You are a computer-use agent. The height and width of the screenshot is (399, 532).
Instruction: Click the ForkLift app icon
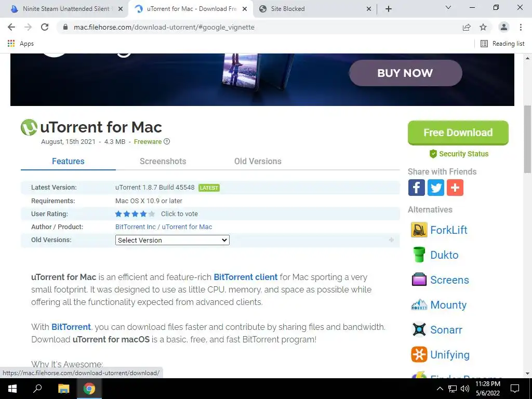[x=419, y=230]
